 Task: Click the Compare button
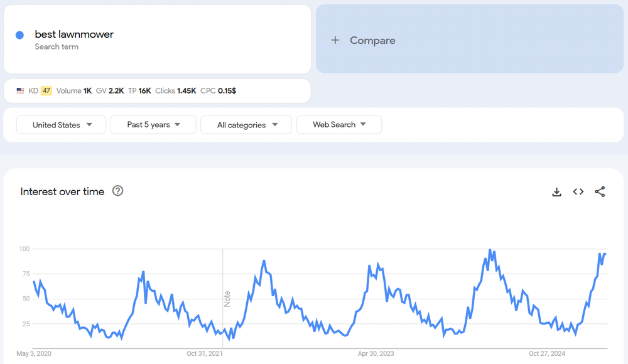(372, 40)
